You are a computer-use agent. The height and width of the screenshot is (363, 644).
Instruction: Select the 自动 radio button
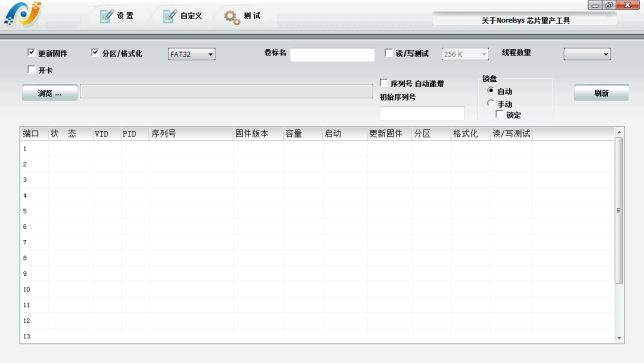[490, 90]
